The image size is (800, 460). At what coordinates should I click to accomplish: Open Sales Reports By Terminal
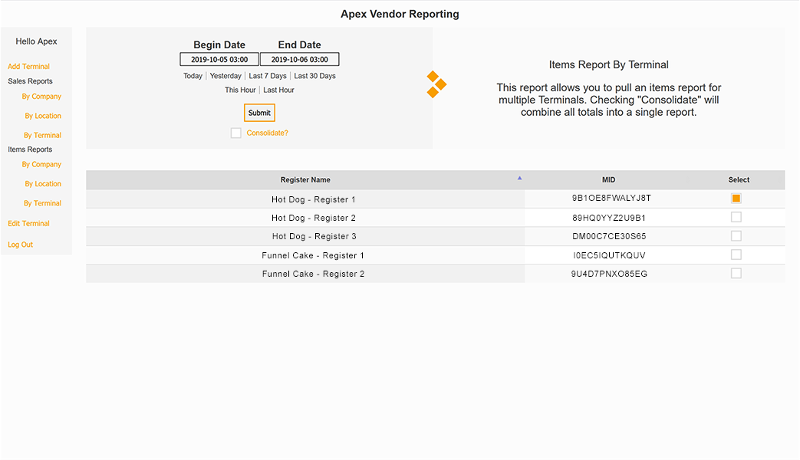pos(42,135)
